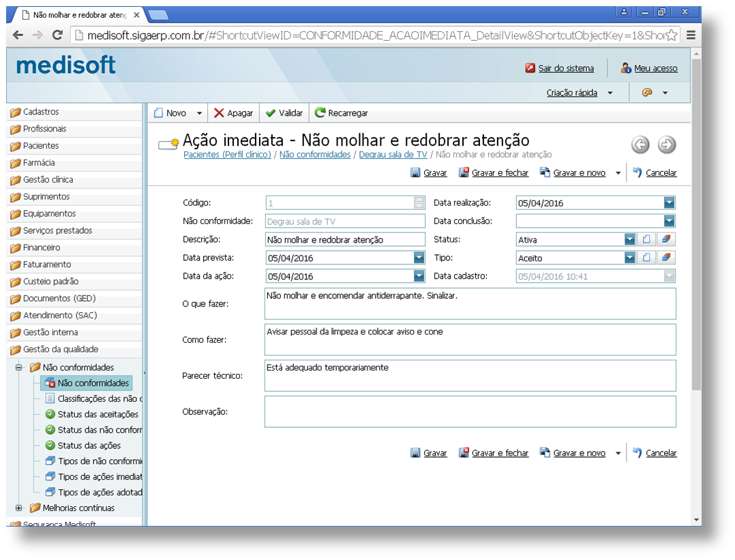This screenshot has height=560, width=735.
Task: Bookmark page with address bar star
Action: point(672,35)
